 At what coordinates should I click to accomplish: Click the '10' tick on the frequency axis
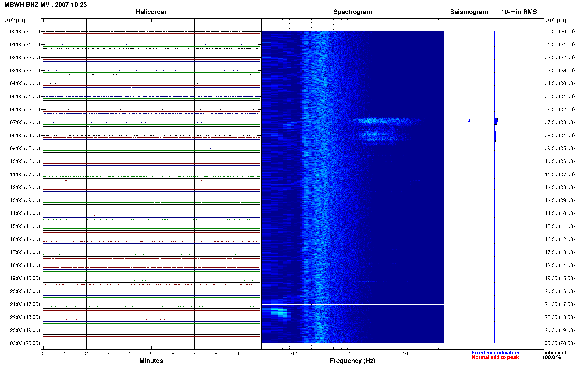pyautogui.click(x=405, y=354)
